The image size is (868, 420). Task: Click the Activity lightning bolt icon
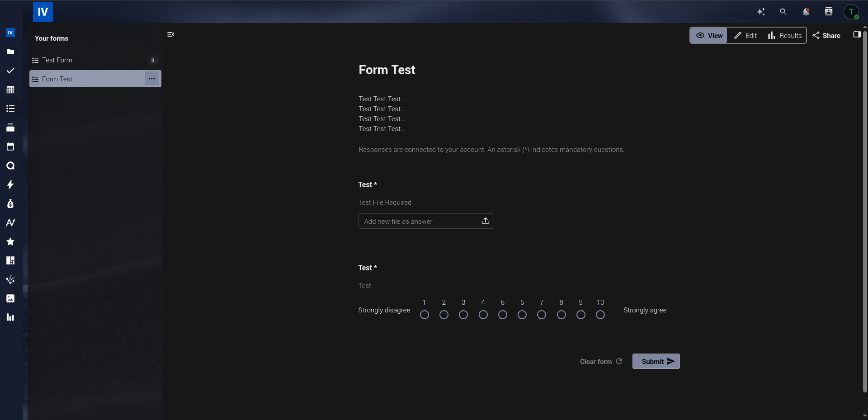coord(10,184)
